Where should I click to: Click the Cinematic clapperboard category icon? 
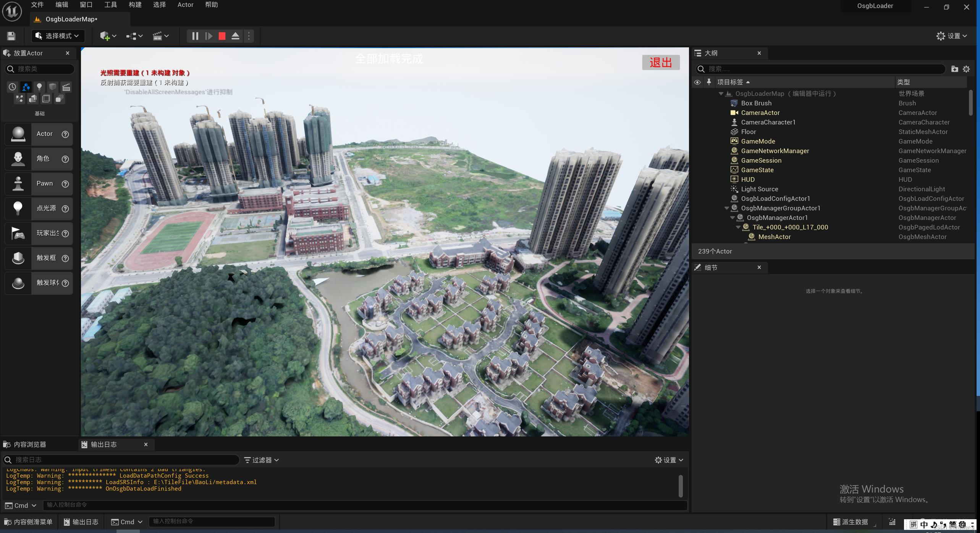[66, 87]
